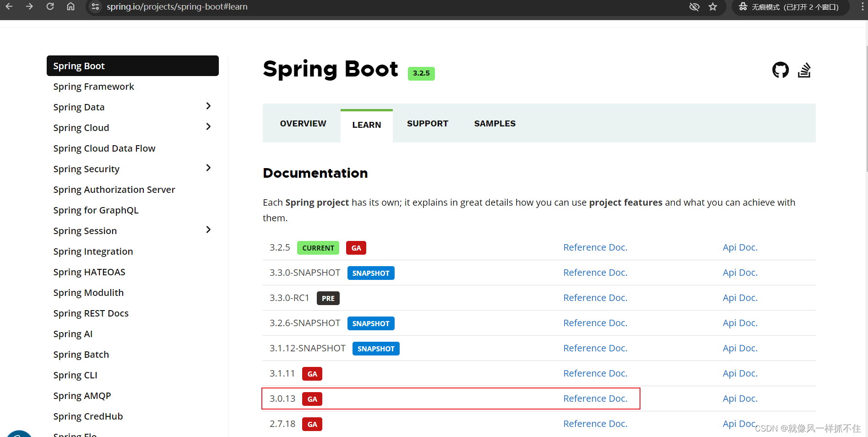
Task: Open the Spring Boot GitHub repository icon
Action: click(781, 70)
